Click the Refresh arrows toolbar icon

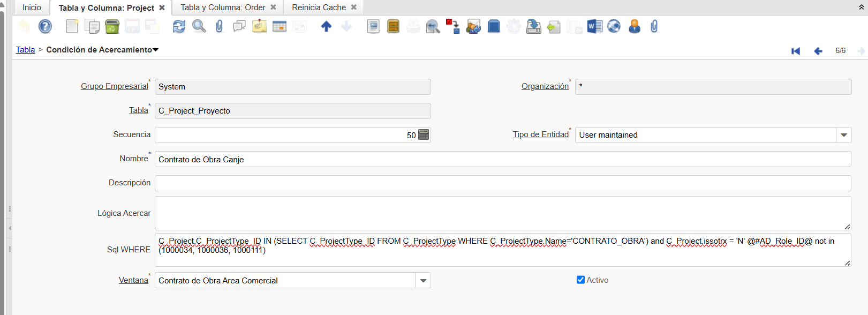tap(179, 26)
